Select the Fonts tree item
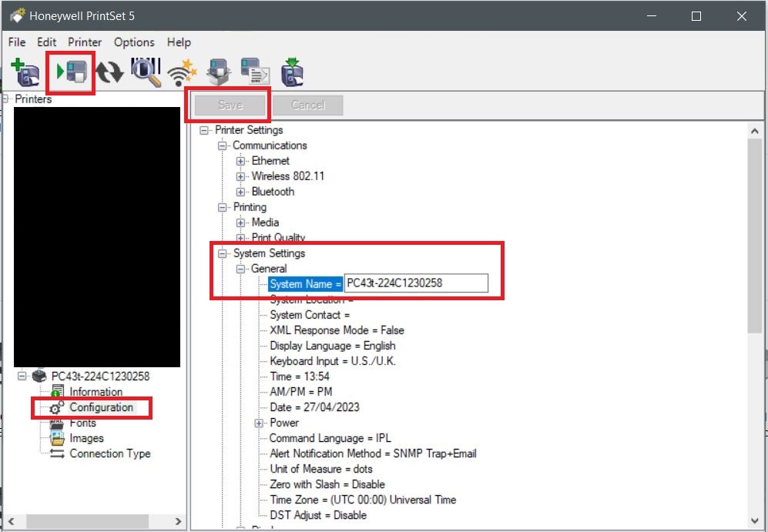 tap(82, 423)
